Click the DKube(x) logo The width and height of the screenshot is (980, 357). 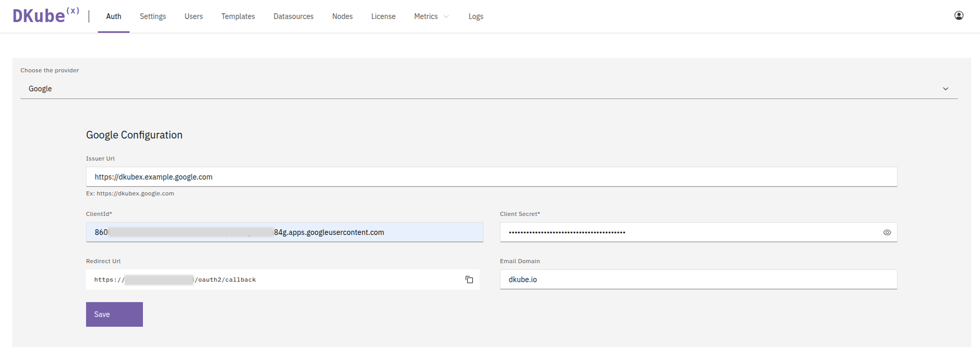(x=46, y=16)
